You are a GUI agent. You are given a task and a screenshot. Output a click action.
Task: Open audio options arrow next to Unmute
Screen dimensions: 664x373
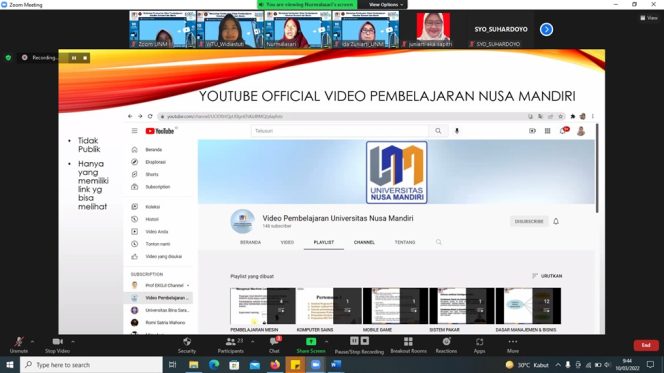33,341
